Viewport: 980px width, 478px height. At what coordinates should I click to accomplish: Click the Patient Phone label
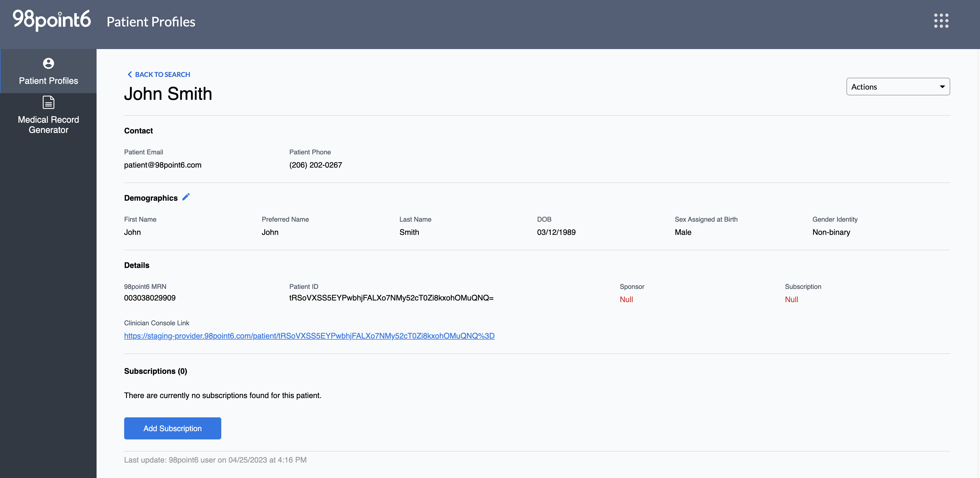[310, 152]
